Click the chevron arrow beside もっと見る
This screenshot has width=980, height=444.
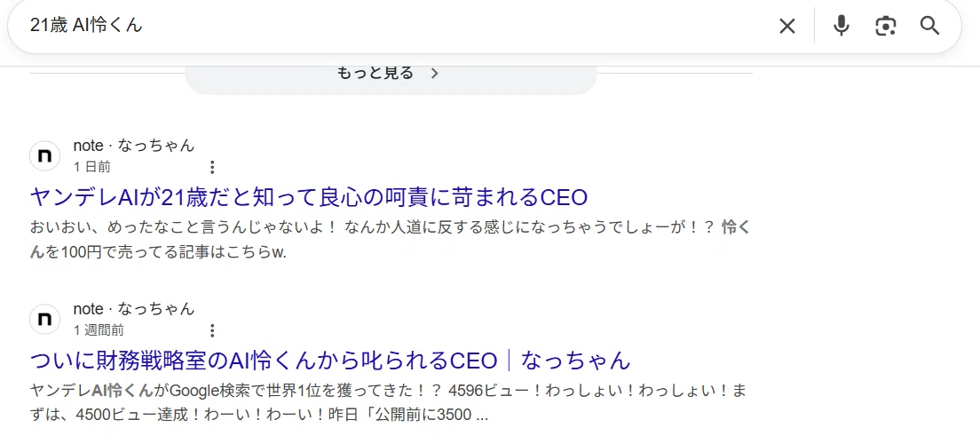(x=435, y=73)
